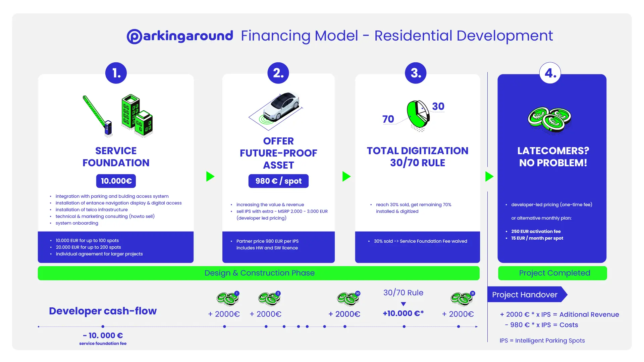Click the coin stack badged 2
Screen dimensions: 644x362
[x=269, y=298]
